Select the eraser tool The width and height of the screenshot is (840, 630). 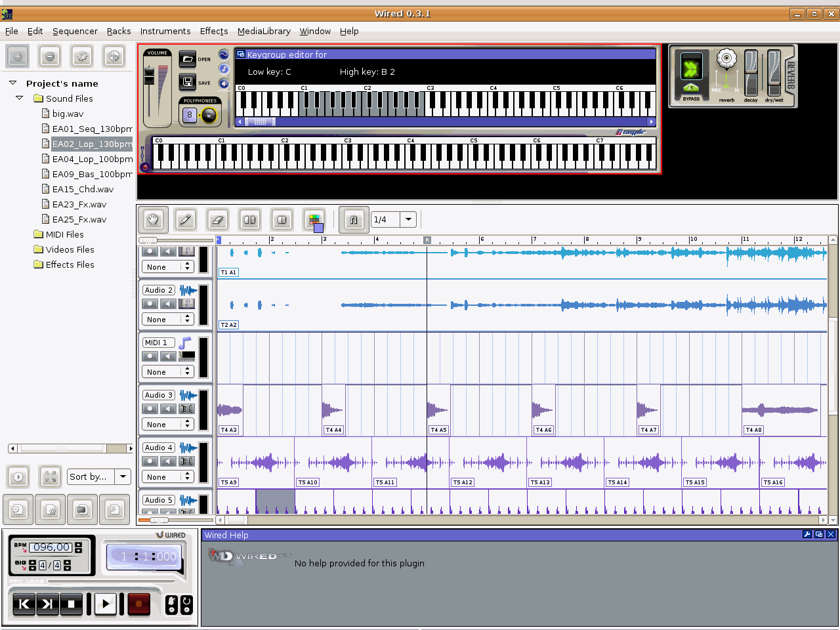217,220
